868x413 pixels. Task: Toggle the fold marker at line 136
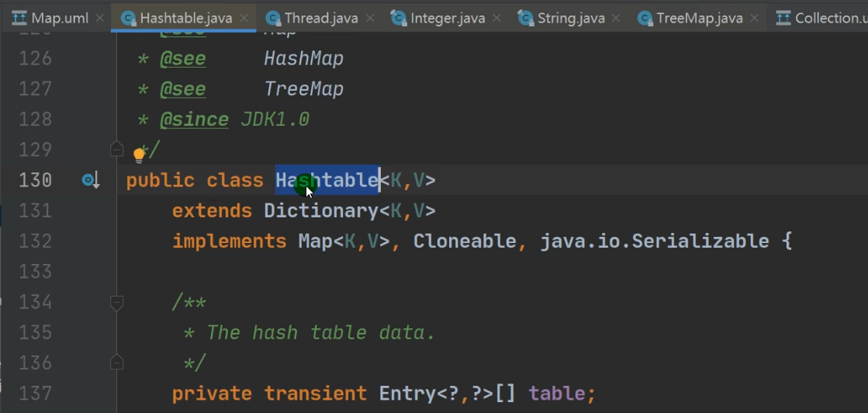(117, 362)
